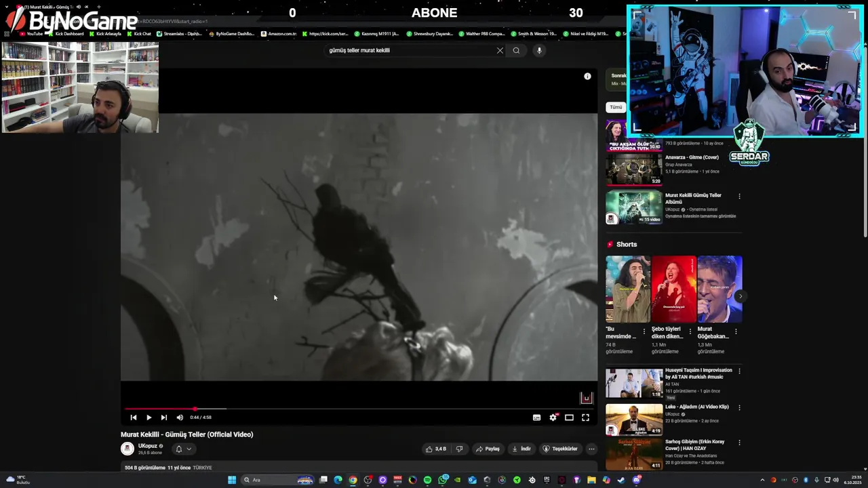The width and height of the screenshot is (868, 488).
Task: Open Murat Göğebakan short thumbnail
Action: coord(719,289)
